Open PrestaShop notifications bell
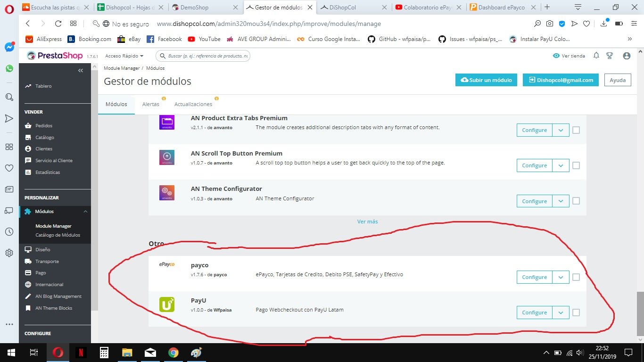 pyautogui.click(x=596, y=56)
